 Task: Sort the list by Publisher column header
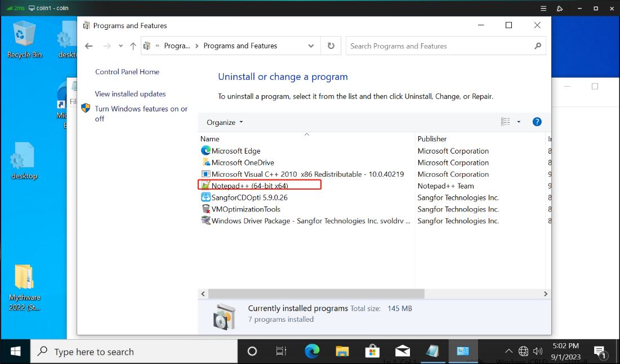[x=432, y=139]
